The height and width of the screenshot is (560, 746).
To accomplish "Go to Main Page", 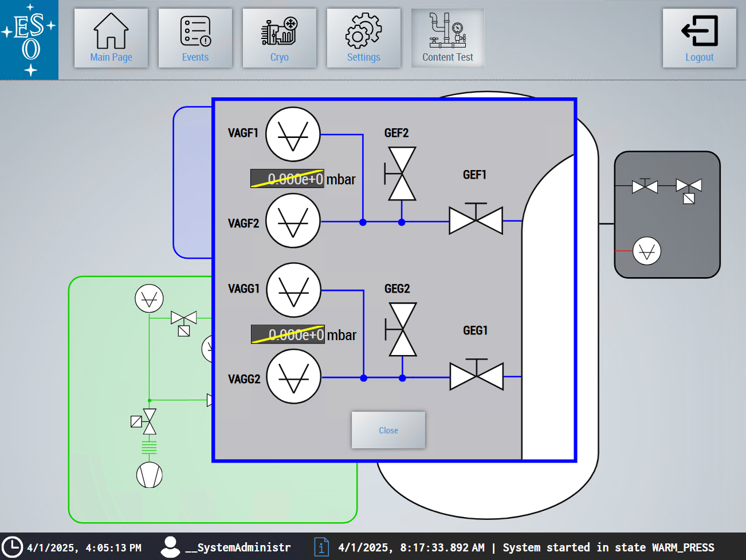I will coord(111,38).
